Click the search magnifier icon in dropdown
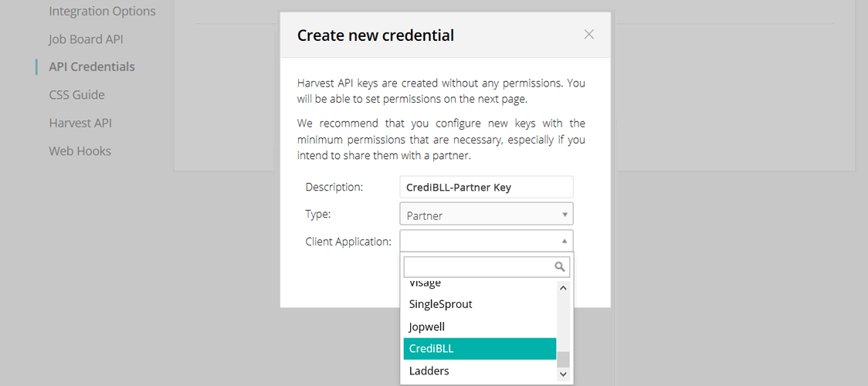868x386 pixels. pos(561,267)
